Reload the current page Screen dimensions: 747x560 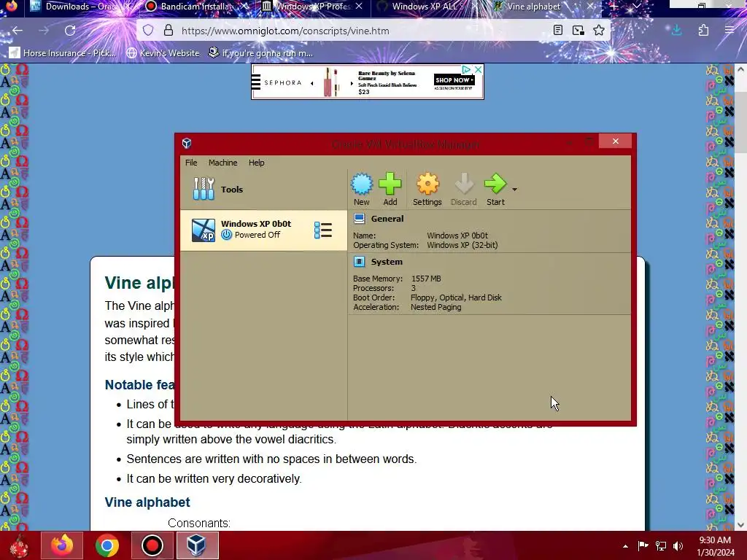click(x=70, y=31)
